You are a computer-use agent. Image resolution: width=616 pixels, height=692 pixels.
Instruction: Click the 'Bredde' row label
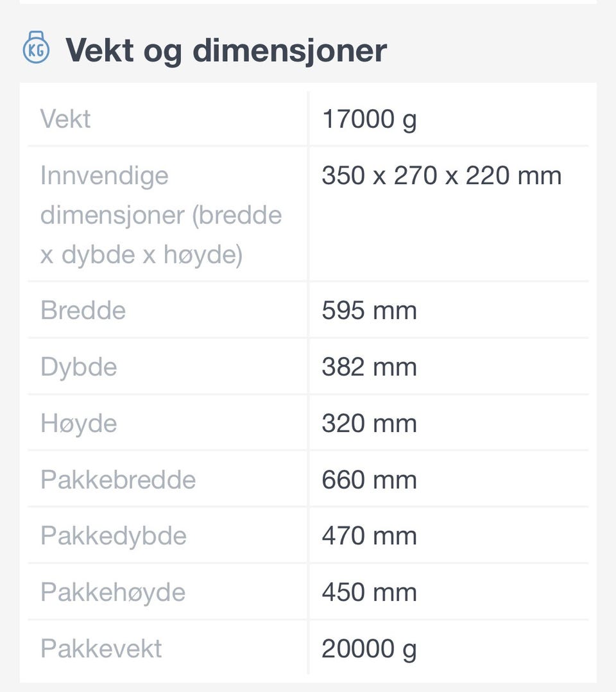pos(83,311)
